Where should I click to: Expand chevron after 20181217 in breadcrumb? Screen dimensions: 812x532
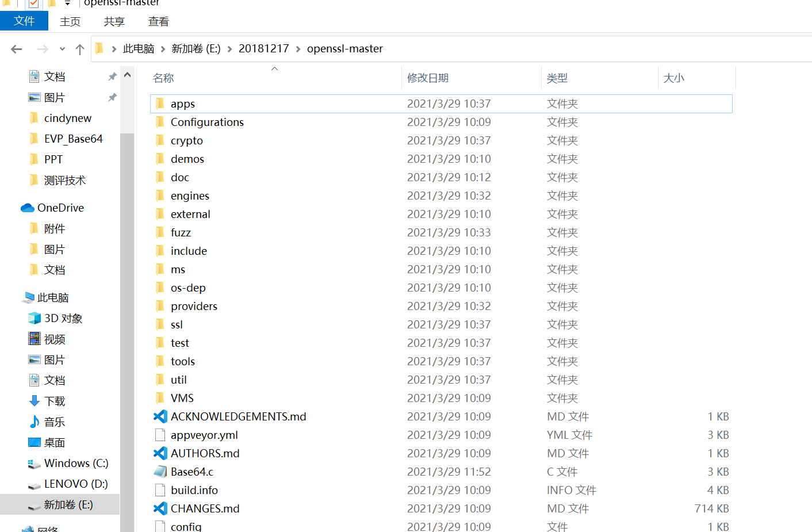click(298, 49)
